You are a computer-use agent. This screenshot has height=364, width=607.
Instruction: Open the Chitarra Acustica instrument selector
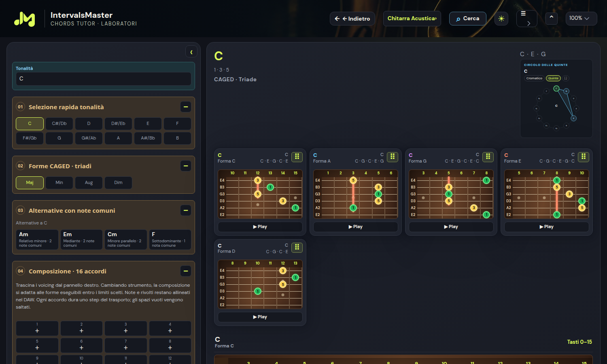click(412, 19)
